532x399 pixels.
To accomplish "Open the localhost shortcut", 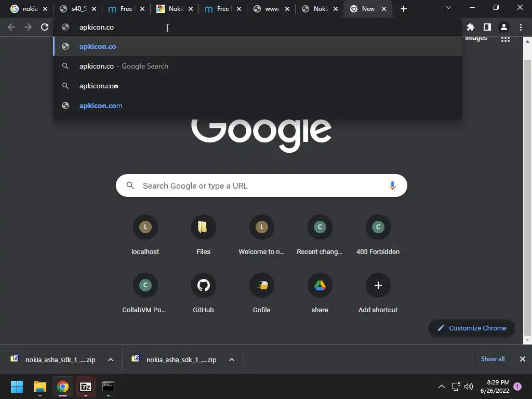I will [145, 235].
